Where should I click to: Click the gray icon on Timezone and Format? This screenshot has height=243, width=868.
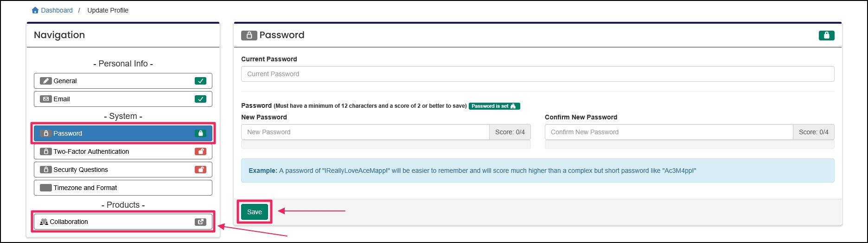coord(45,188)
